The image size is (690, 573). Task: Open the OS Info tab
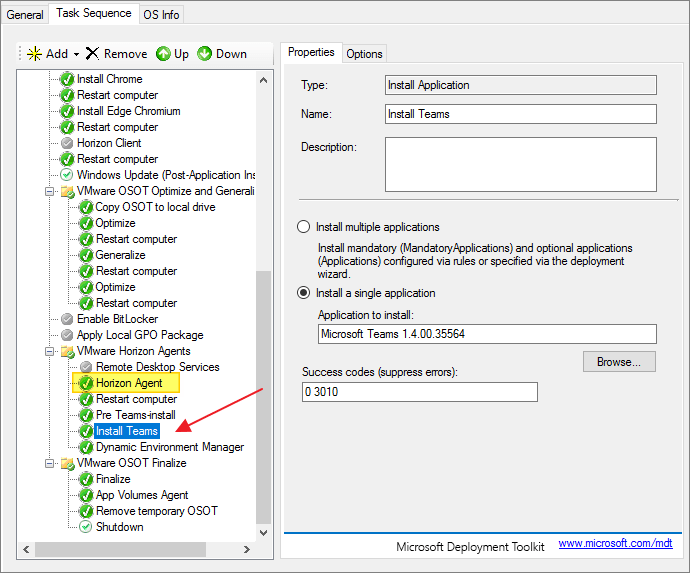coord(160,14)
